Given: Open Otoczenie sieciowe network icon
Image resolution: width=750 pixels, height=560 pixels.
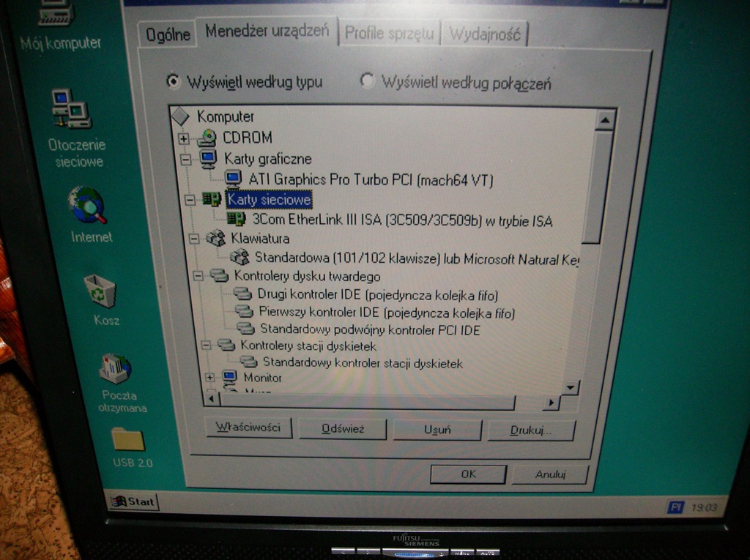Looking at the screenshot, I should pos(71,109).
